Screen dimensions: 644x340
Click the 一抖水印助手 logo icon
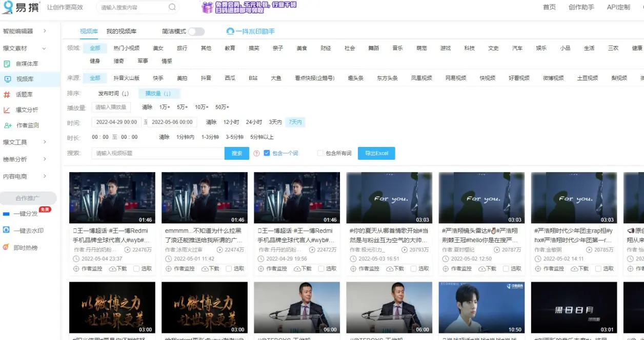(x=230, y=31)
